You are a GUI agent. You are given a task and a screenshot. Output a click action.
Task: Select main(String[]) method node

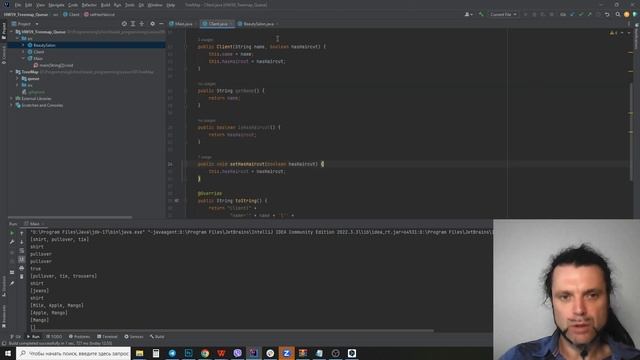(x=56, y=65)
